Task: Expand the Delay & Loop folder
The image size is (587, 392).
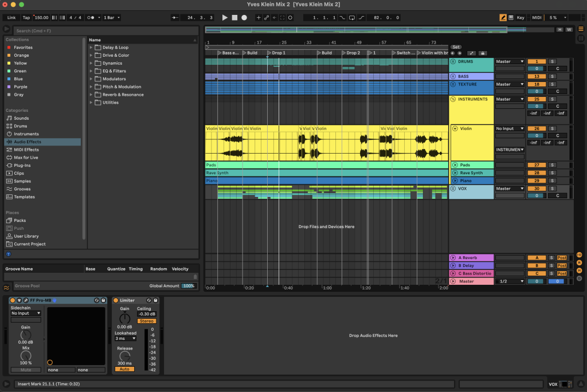Action: click(x=91, y=48)
